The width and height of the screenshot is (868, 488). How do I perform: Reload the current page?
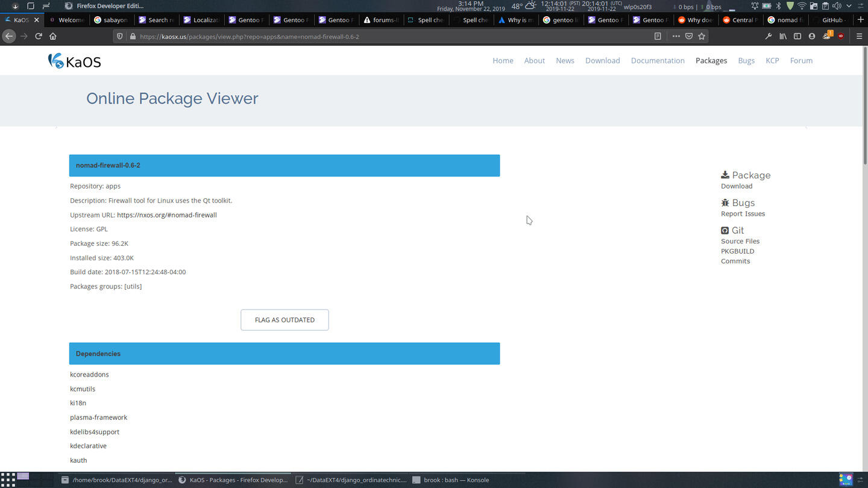click(39, 36)
